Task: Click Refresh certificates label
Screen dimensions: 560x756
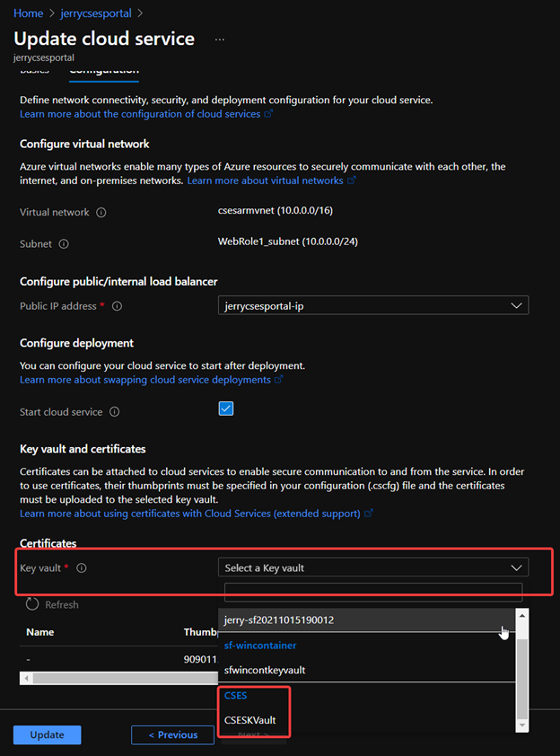Action: coord(62,604)
